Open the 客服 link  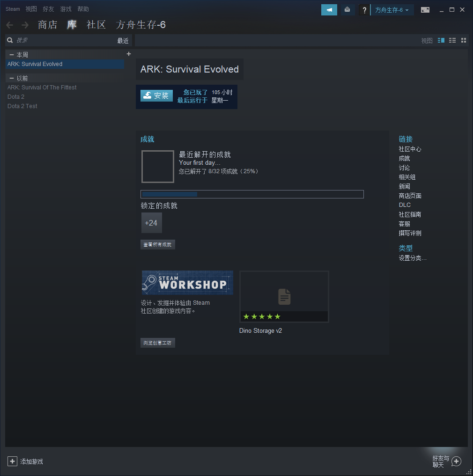[404, 224]
